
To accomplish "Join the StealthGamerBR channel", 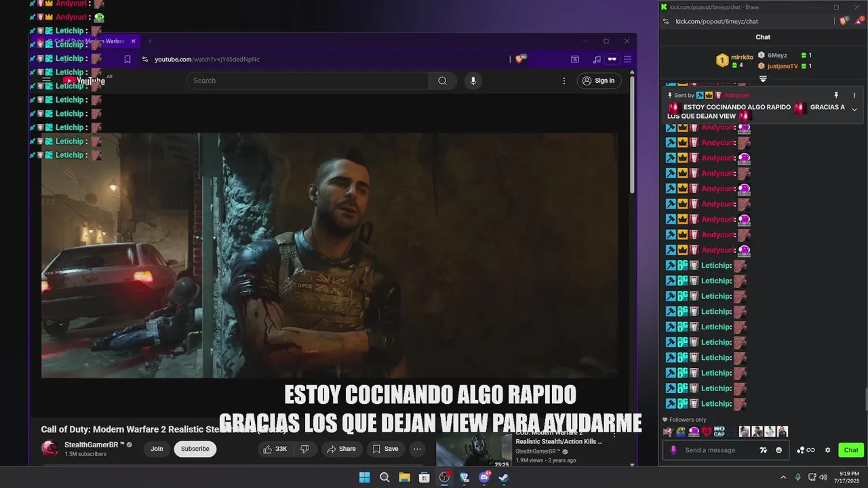I will [x=157, y=449].
